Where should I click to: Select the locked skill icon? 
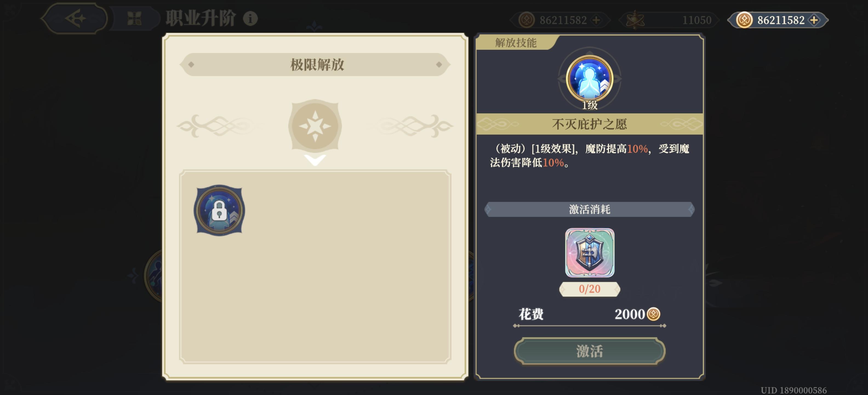[x=219, y=210]
